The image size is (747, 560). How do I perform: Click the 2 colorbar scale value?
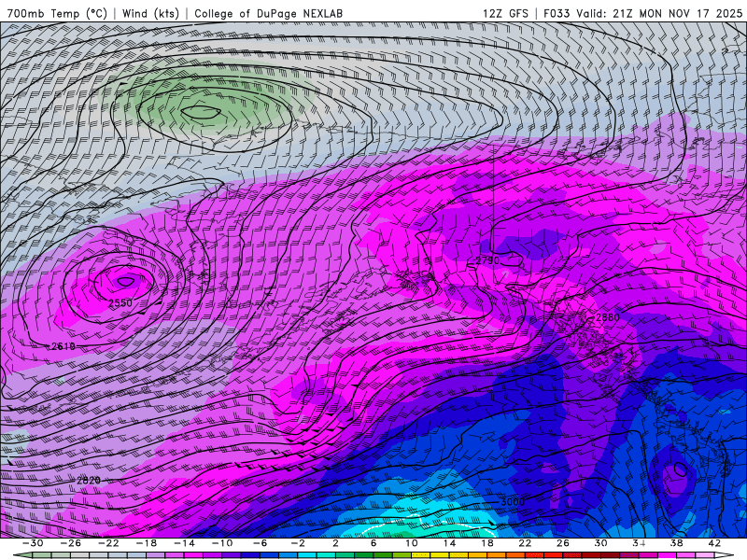[335, 543]
